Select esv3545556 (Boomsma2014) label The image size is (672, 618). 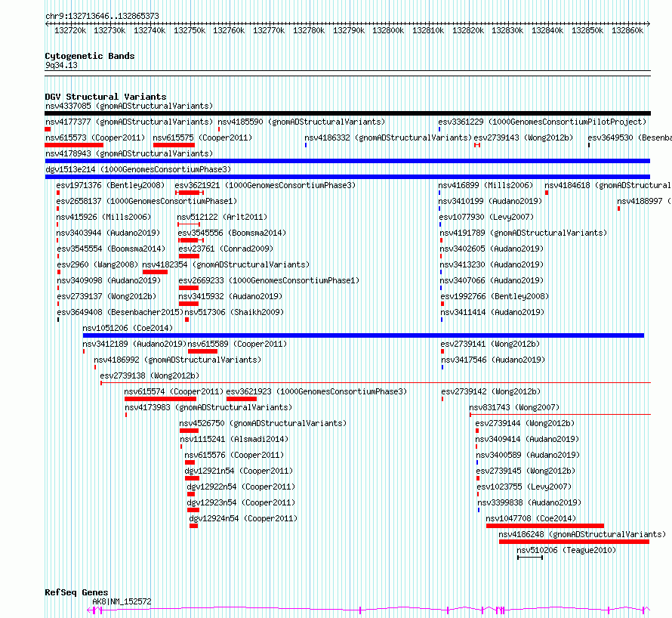click(x=232, y=233)
